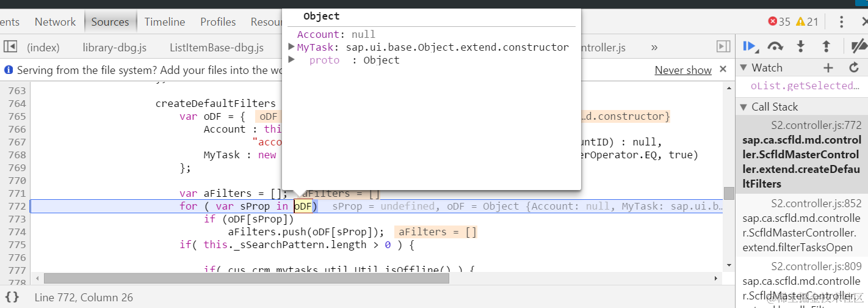Click the Line 772, Column 26 status

tap(84, 298)
